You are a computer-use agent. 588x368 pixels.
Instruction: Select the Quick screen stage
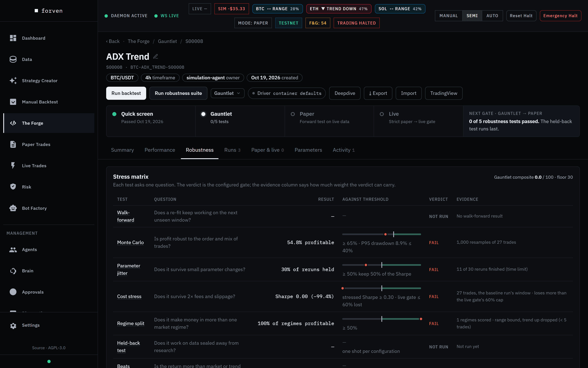[x=151, y=121]
